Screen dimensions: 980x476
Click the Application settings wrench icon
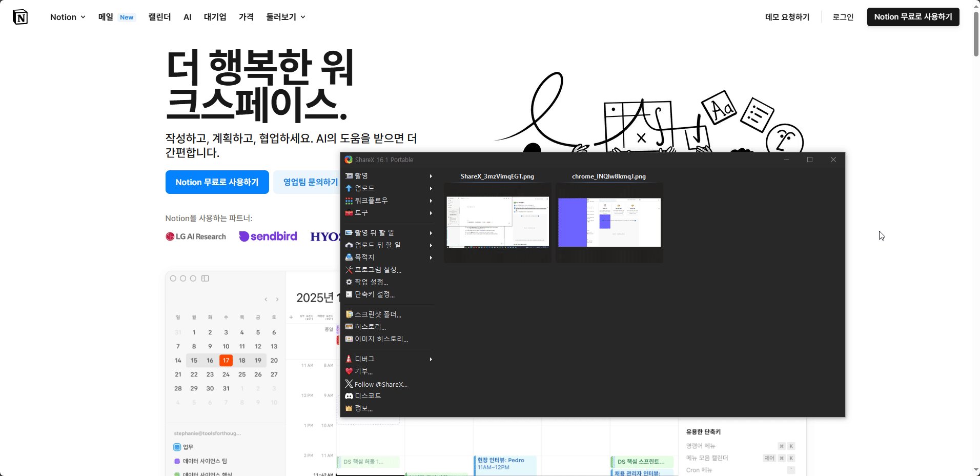pos(349,270)
